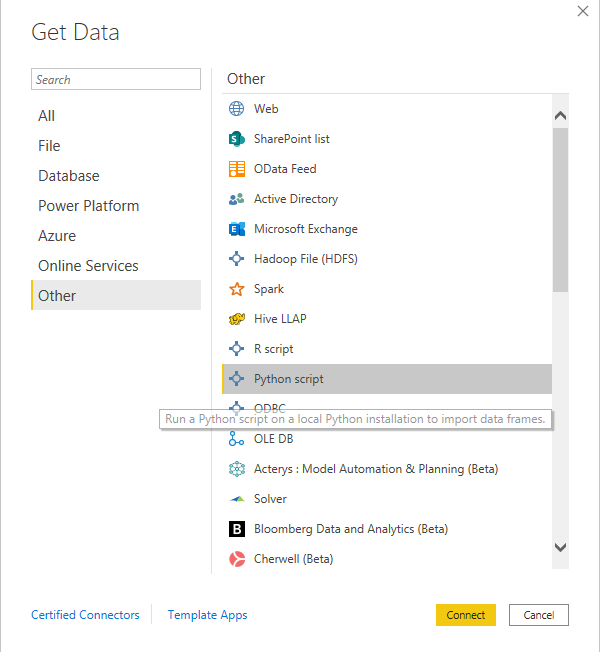
Task: Select Bloomberg Data and Analytics text
Action: (351, 529)
